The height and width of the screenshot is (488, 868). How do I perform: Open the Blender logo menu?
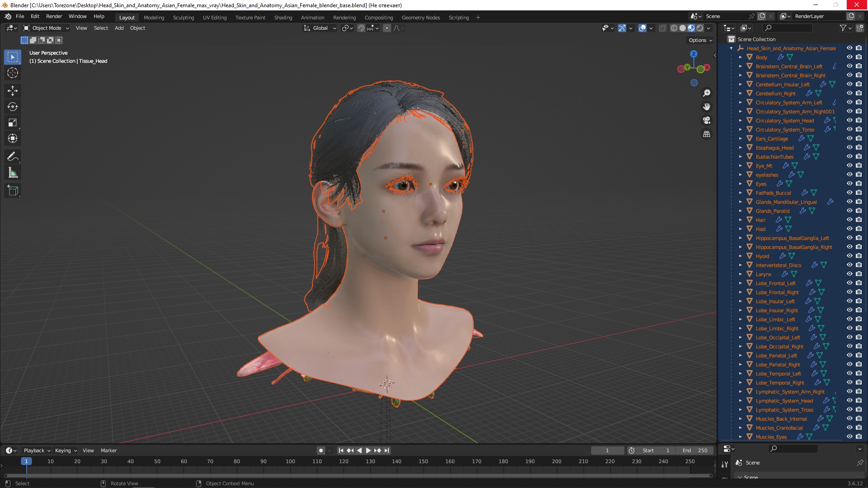(x=8, y=16)
